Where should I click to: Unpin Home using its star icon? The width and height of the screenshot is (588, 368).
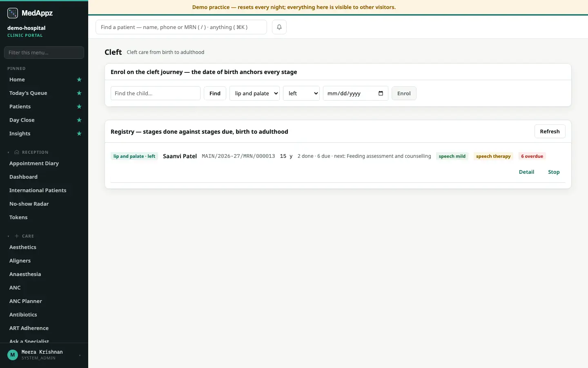[79, 80]
